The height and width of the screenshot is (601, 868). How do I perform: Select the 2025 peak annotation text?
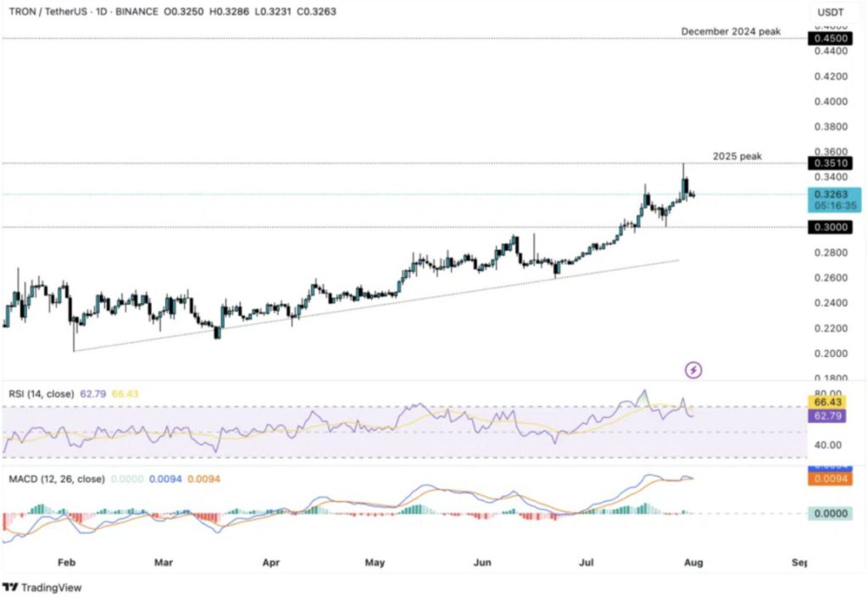[x=737, y=157]
